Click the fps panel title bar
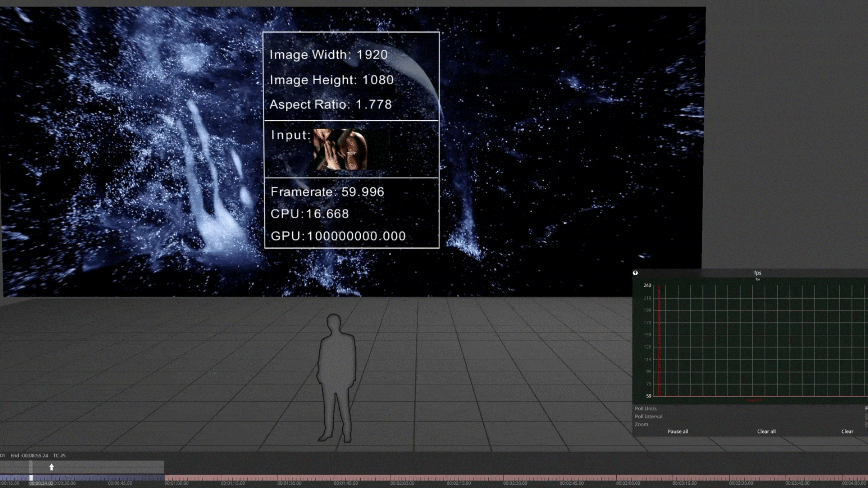Screen dimensions: 868x488 758,273
